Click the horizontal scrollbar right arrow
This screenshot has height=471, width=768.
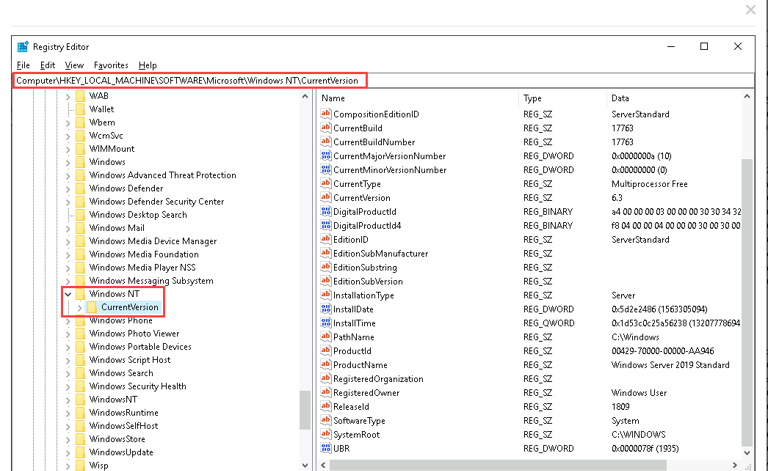pyautogui.click(x=734, y=465)
